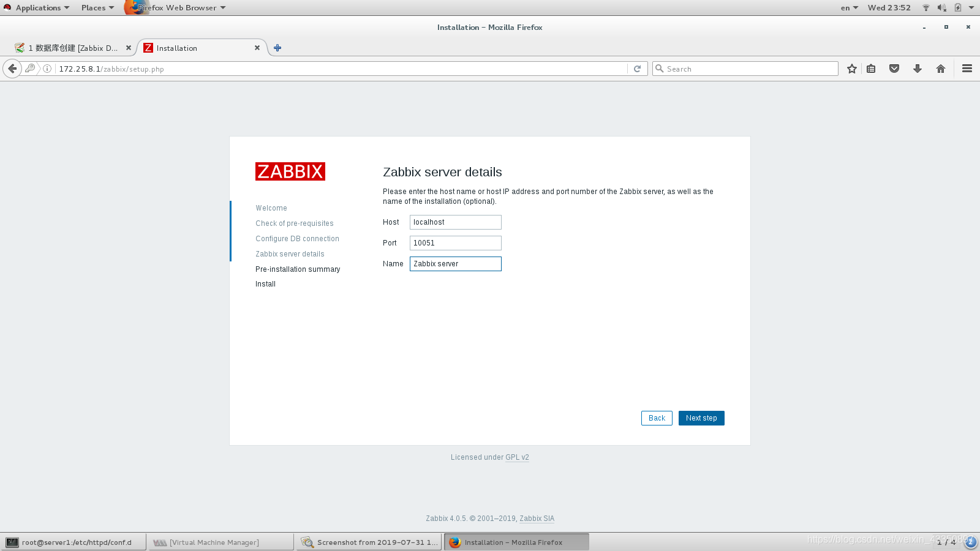Show bookmarks list icon

coord(871,69)
